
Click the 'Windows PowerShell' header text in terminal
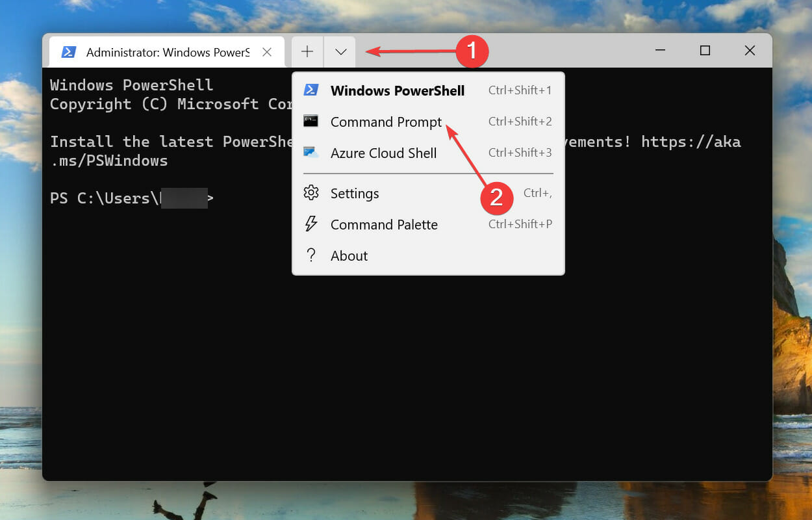coord(131,85)
